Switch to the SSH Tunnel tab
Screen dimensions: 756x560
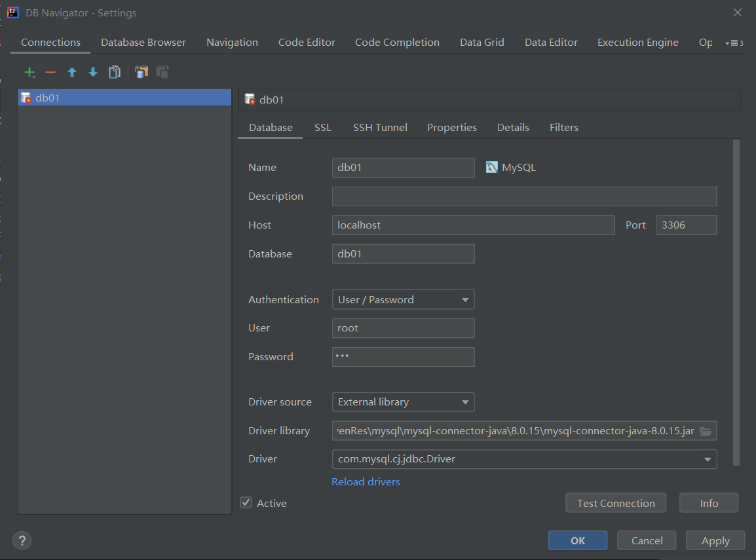(380, 127)
